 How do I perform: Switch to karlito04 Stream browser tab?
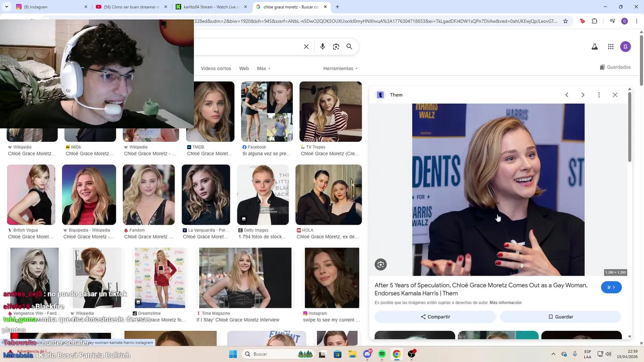[x=210, y=7]
